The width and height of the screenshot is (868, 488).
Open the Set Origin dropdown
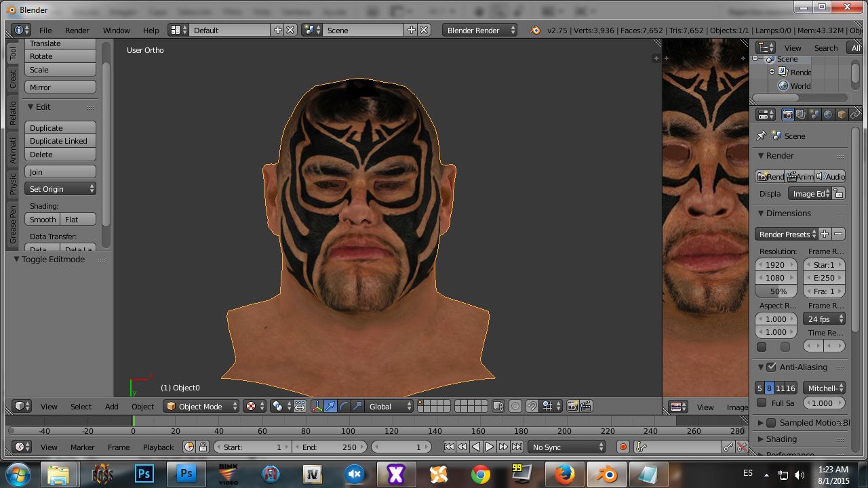tap(60, 189)
